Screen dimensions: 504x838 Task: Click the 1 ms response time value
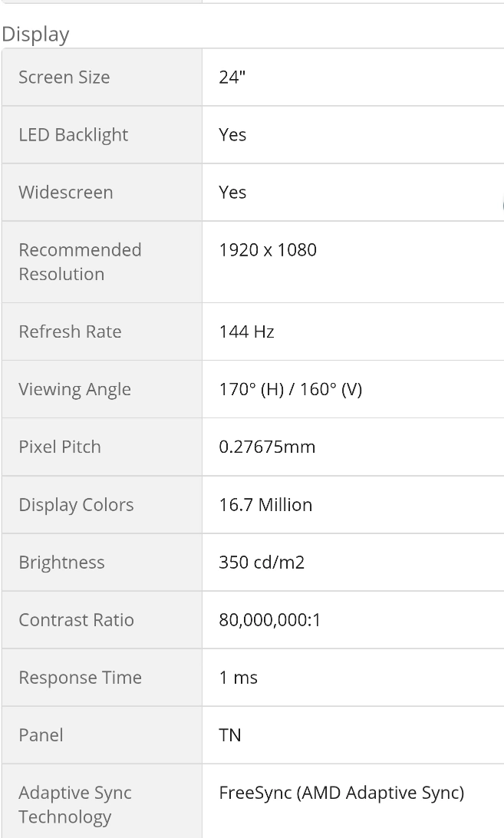click(x=239, y=678)
